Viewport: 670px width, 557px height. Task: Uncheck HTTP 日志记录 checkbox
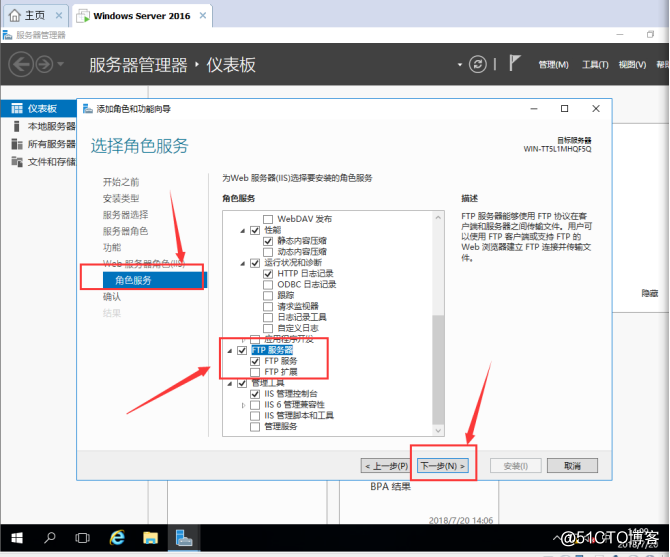point(268,274)
